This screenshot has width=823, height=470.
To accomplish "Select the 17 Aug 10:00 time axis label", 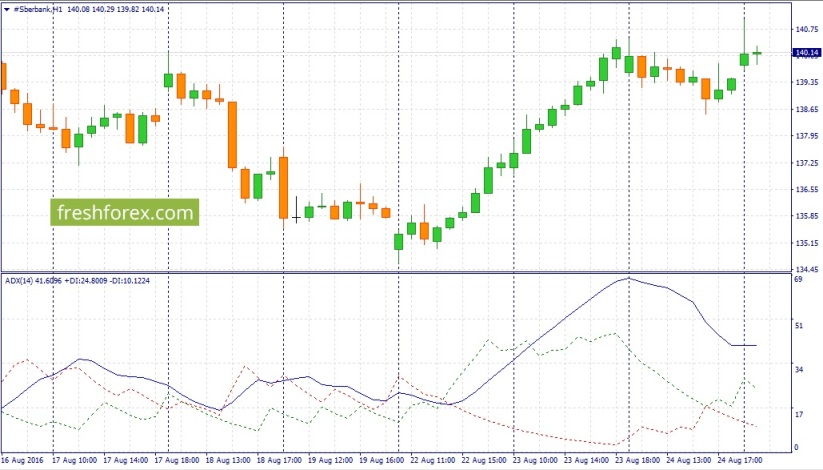I will (74, 461).
